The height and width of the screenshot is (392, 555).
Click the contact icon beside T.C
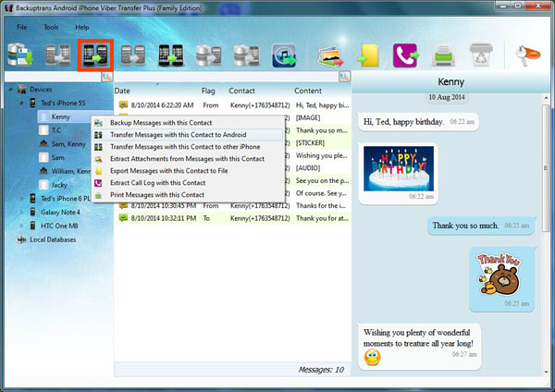(x=43, y=130)
